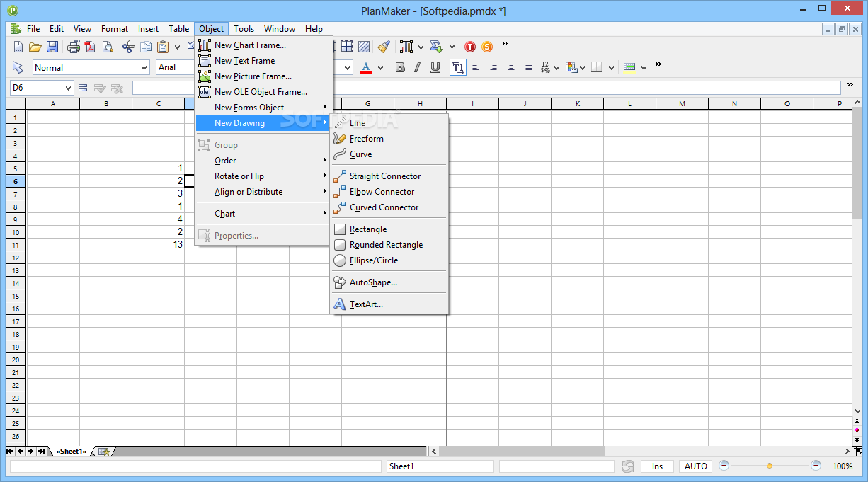Screen dimensions: 868x482
Task: Save the document with the floppy icon
Action: click(x=52, y=47)
